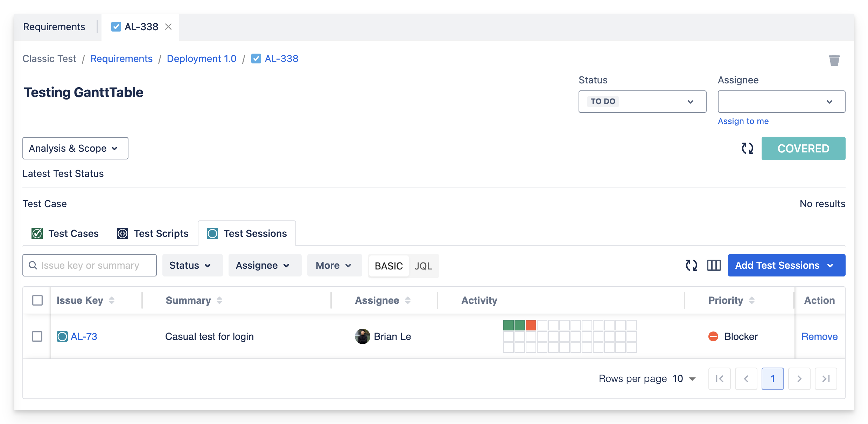Viewport: 868px width, 424px height.
Task: Refresh coverage status next to COVERED
Action: pos(747,148)
